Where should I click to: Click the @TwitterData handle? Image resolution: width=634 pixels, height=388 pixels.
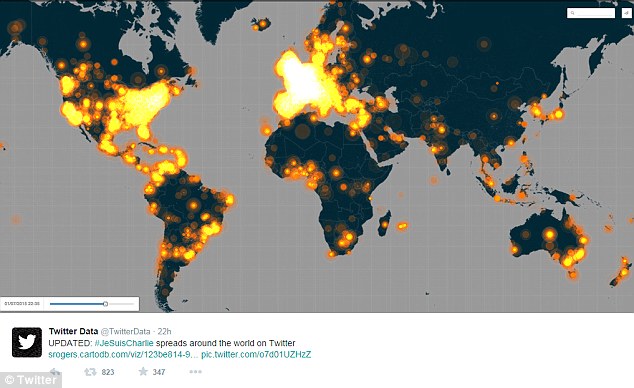[x=125, y=331]
